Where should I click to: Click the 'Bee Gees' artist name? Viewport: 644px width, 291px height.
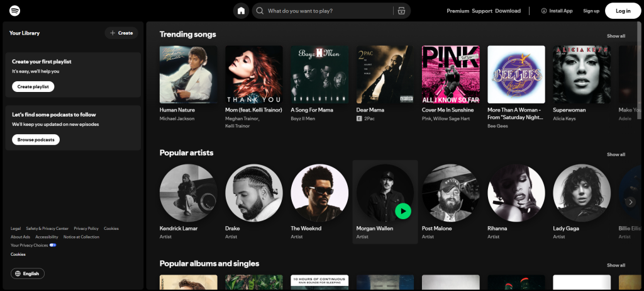498,126
